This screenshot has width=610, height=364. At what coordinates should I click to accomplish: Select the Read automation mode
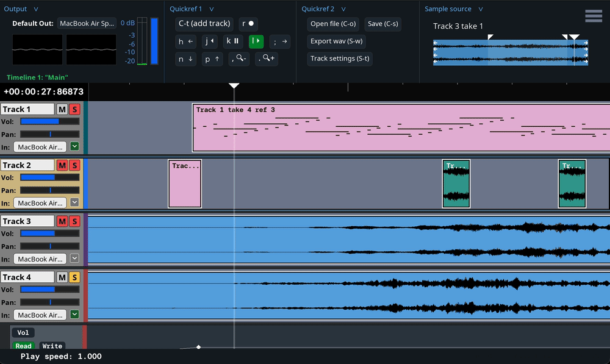pyautogui.click(x=23, y=346)
